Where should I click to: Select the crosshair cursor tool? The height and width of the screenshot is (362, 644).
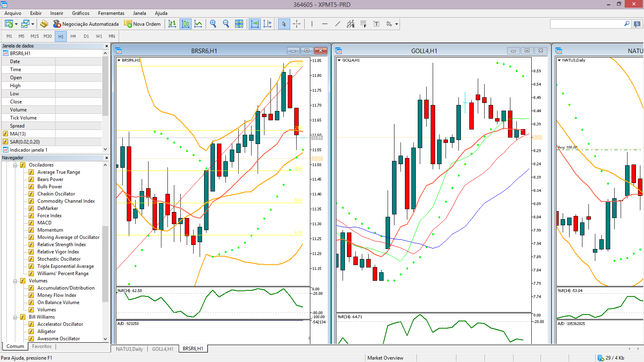click(x=297, y=24)
